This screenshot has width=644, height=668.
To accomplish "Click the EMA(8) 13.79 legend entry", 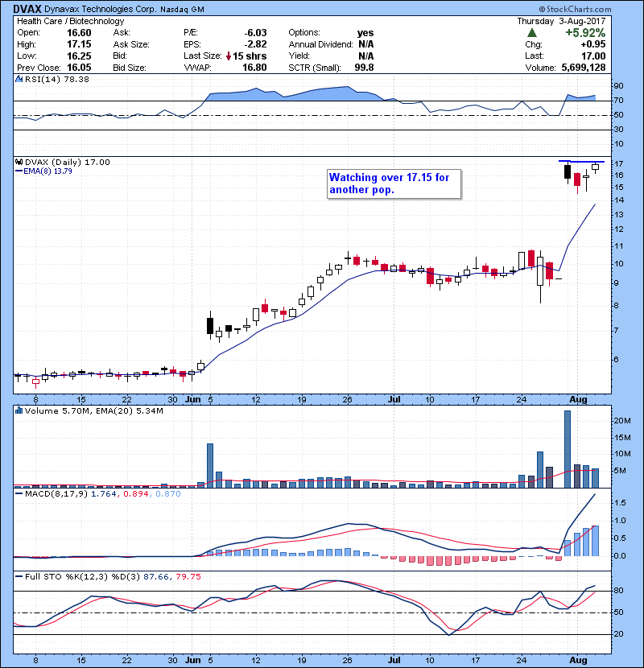I will point(47,171).
